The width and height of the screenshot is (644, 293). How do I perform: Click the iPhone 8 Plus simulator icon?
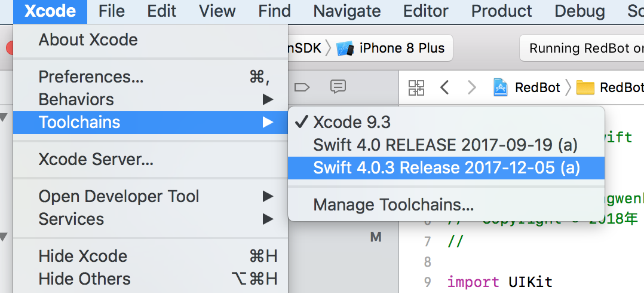(345, 48)
